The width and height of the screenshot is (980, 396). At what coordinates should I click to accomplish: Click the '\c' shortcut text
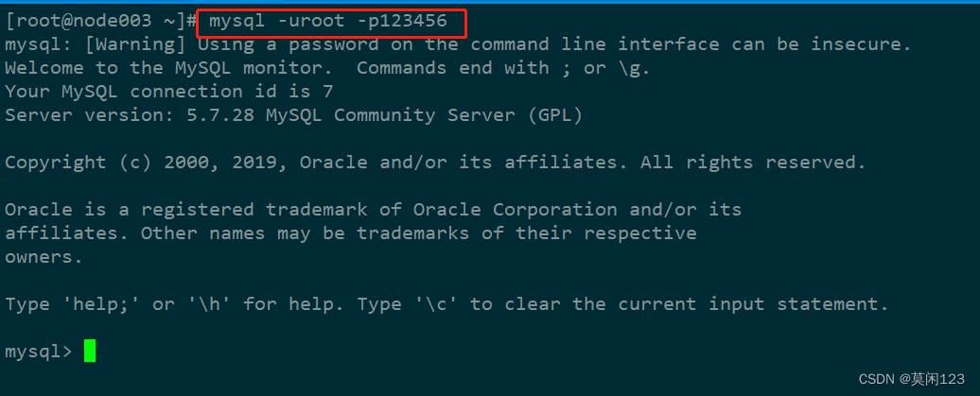(436, 304)
